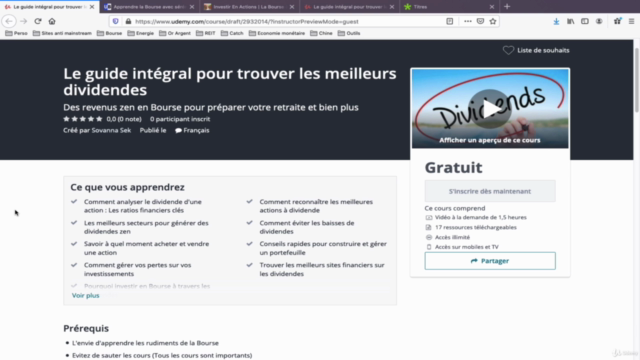Save page to Pocket
The image size is (640, 360).
[x=480, y=21]
